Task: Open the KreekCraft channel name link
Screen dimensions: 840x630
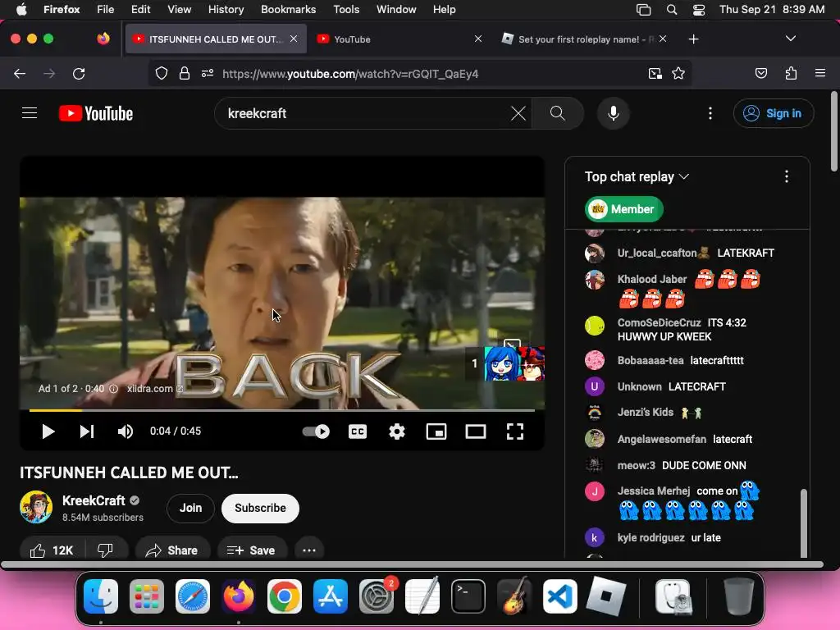Action: click(94, 500)
